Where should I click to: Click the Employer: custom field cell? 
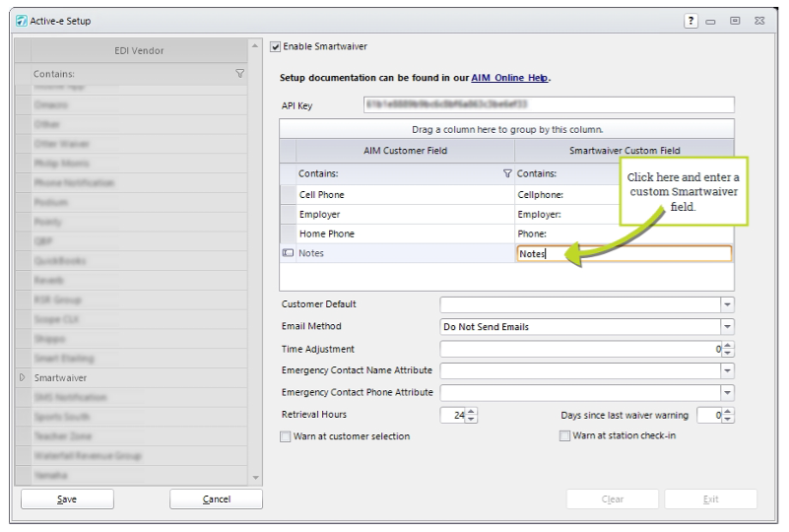point(567,215)
